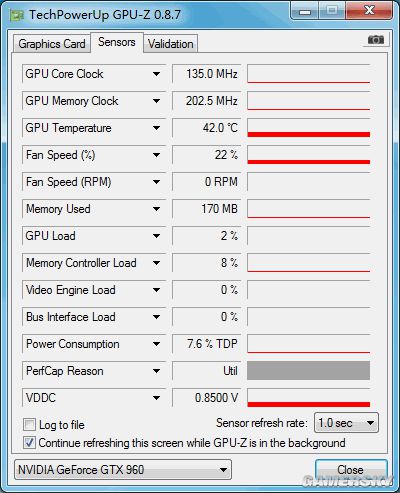400x493 pixels.
Task: Expand the PerfCap Reason dropdown arrow
Action: click(x=156, y=371)
